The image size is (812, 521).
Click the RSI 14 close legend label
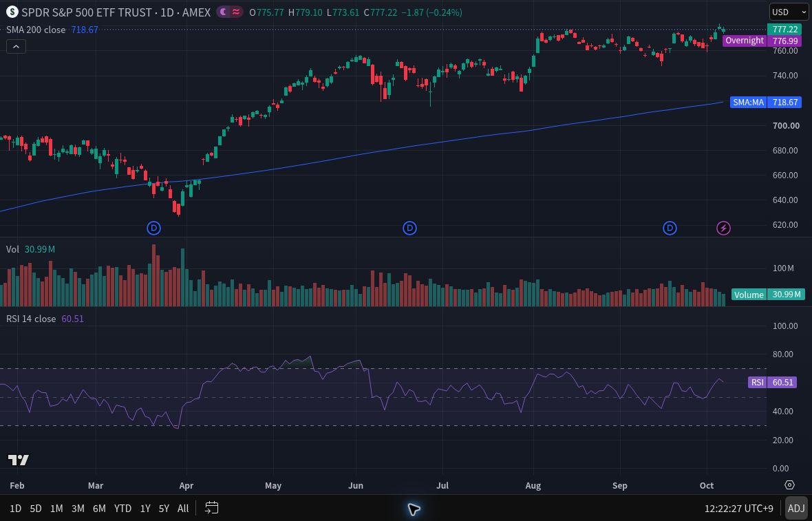pyautogui.click(x=31, y=319)
